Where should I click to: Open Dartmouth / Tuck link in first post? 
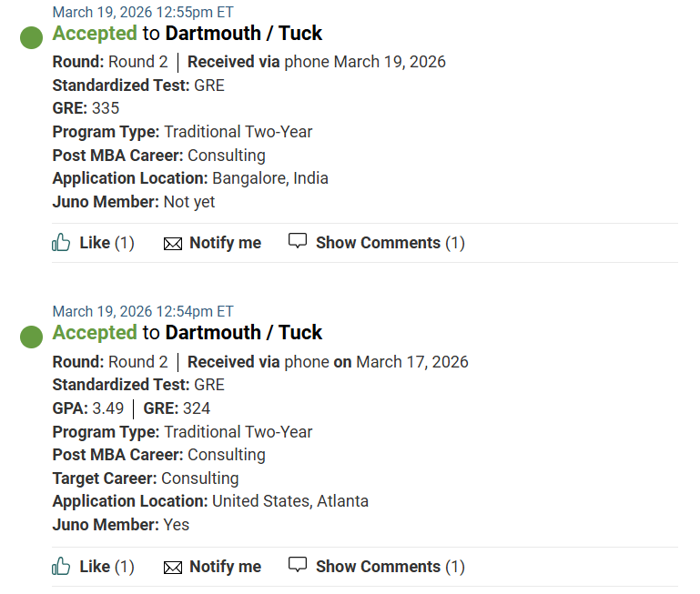point(244,34)
